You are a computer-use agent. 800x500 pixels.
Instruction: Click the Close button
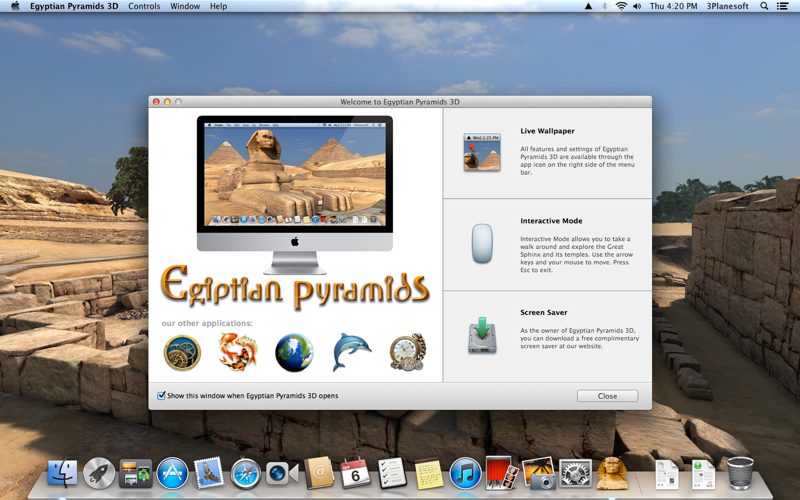click(x=607, y=396)
